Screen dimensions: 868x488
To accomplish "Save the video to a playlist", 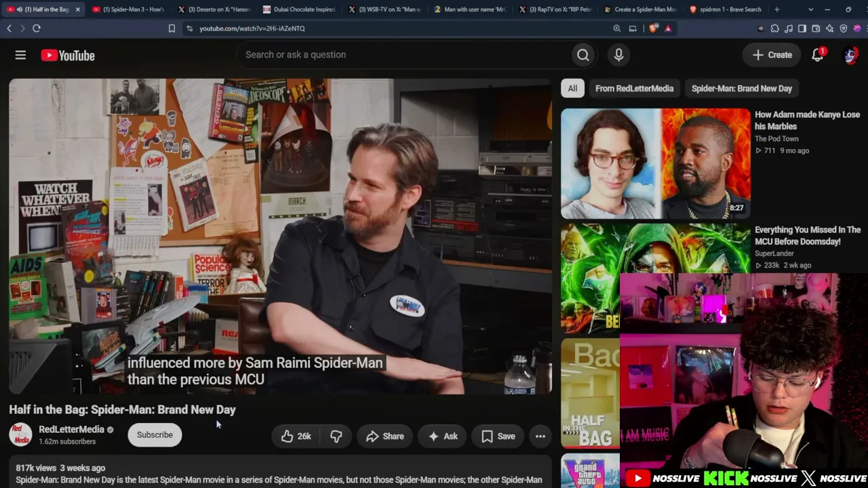I will [x=498, y=436].
